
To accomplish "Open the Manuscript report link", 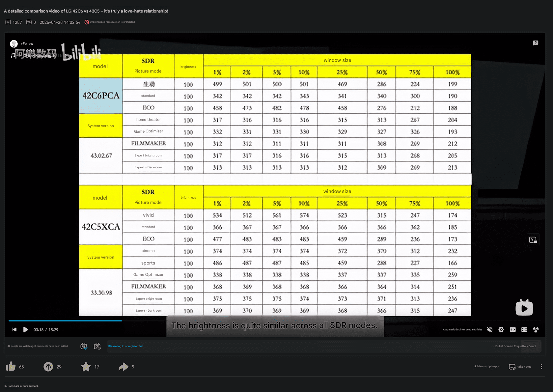I will coord(487,366).
